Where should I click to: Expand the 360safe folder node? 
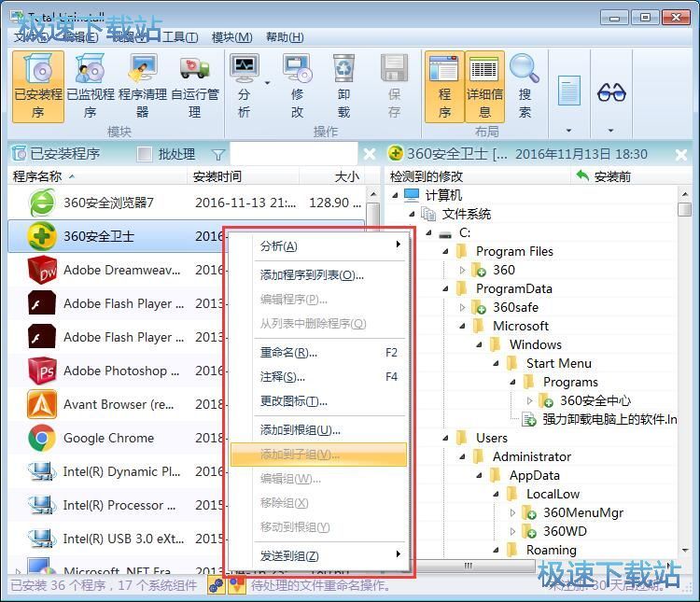pos(462,307)
